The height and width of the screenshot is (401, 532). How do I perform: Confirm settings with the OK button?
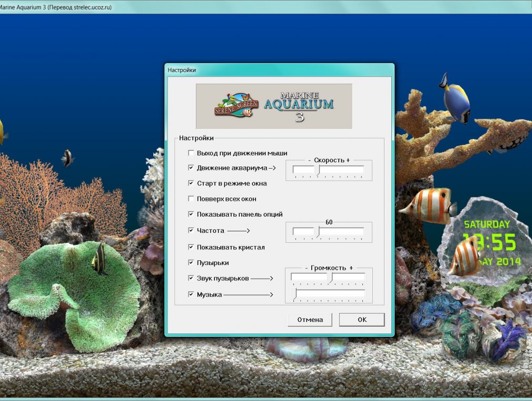(x=362, y=319)
